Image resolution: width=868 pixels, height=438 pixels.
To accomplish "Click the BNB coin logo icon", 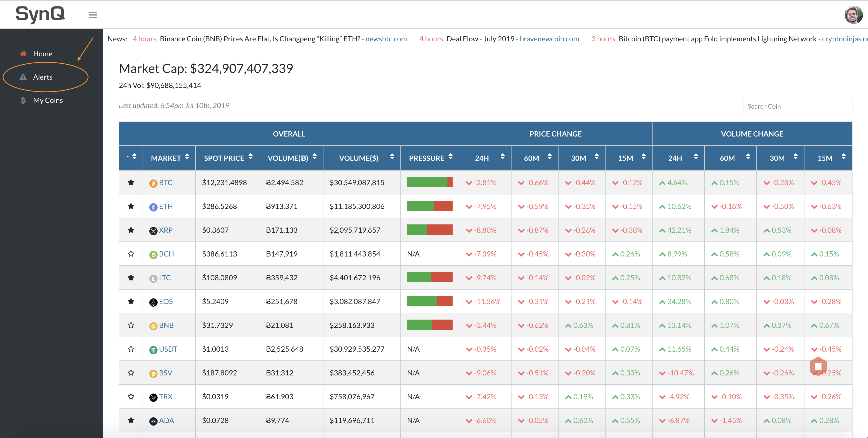I will 153,326.
